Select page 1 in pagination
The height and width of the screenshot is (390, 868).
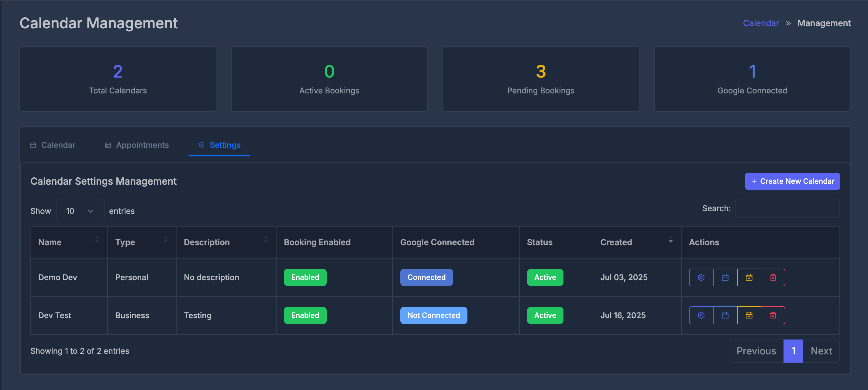pyautogui.click(x=793, y=351)
